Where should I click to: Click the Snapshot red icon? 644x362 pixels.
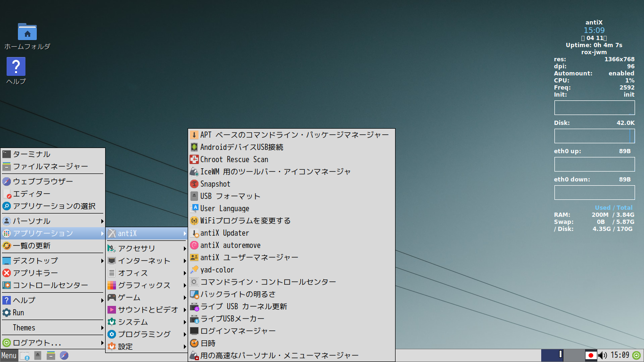194,184
